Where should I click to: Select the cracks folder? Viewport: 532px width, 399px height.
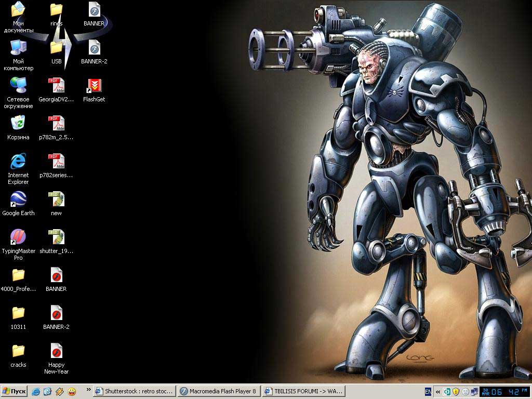click(x=18, y=356)
